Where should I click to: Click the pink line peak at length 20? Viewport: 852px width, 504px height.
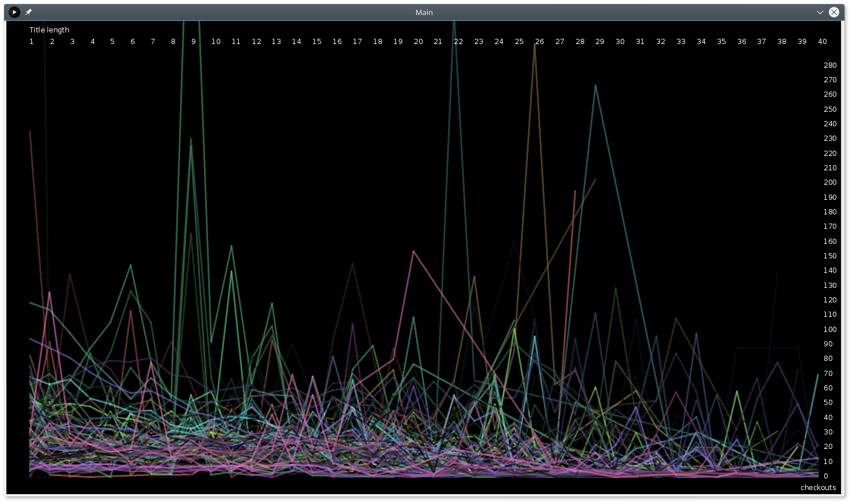pos(413,251)
